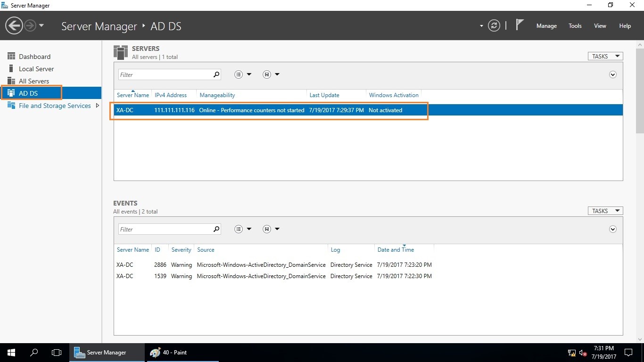Screen dimensions: 644x362
Task: Collapse the Servers filter section chevron
Action: (x=613, y=74)
